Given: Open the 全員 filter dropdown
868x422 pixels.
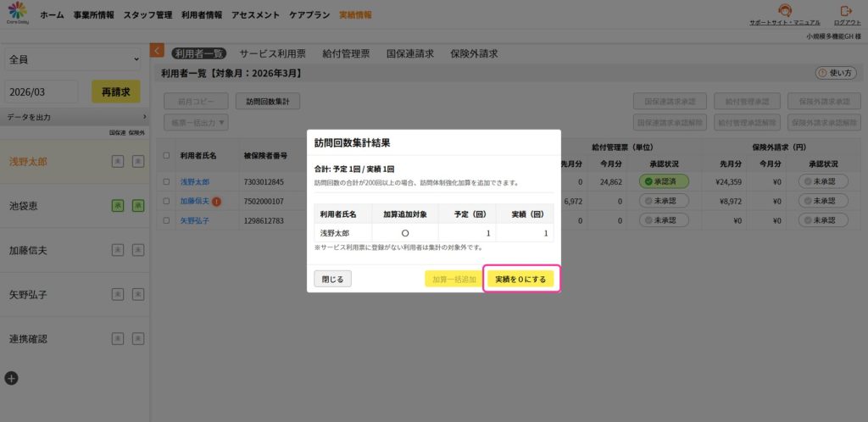Looking at the screenshot, I should (74, 59).
